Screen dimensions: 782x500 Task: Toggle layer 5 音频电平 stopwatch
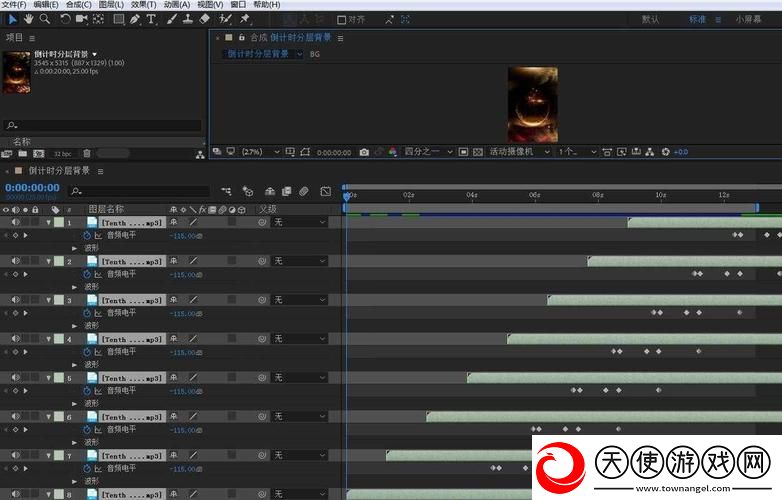click(x=87, y=391)
